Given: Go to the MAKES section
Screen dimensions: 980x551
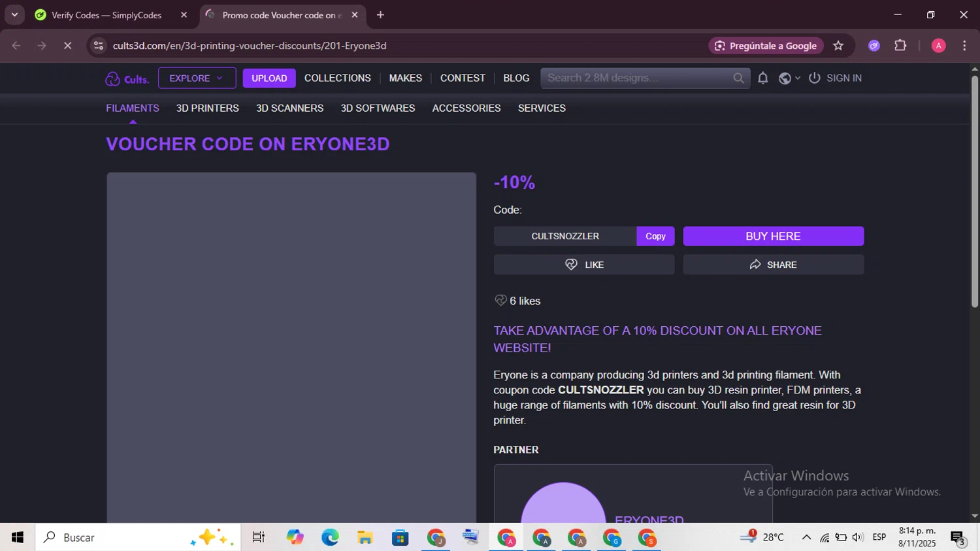Looking at the screenshot, I should [405, 78].
